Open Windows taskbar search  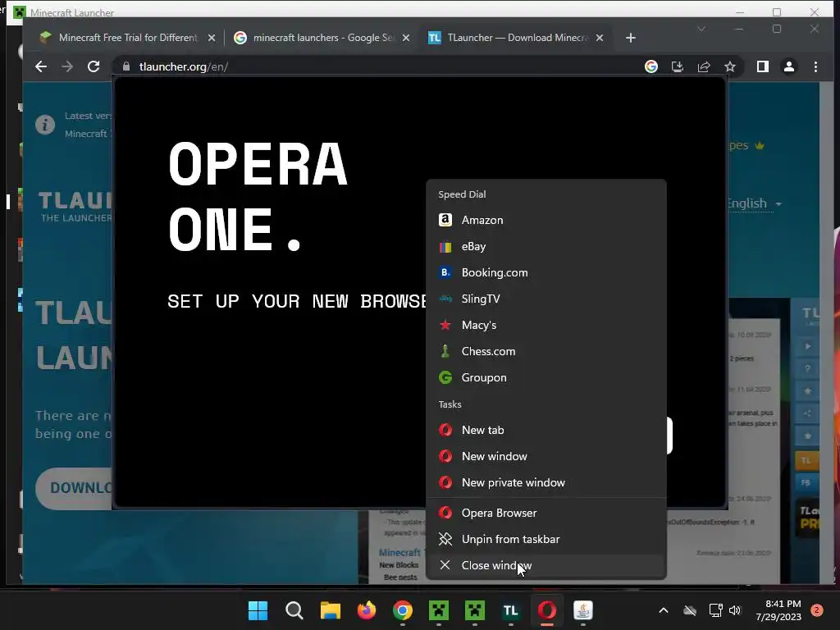[x=294, y=610]
